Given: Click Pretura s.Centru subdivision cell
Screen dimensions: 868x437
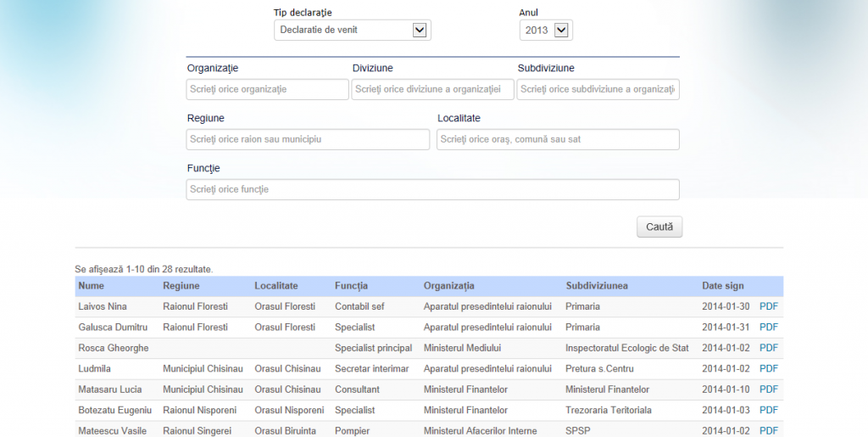Looking at the screenshot, I should [x=599, y=369].
